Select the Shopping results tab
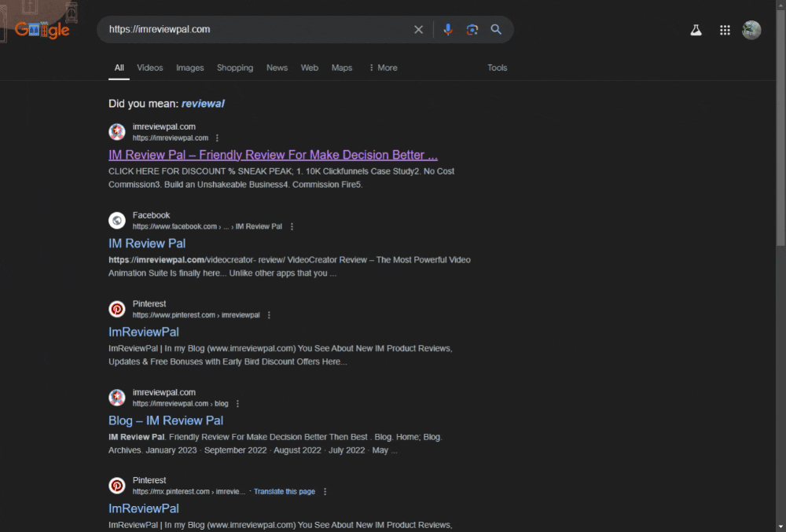This screenshot has height=532, width=786. pyautogui.click(x=235, y=68)
